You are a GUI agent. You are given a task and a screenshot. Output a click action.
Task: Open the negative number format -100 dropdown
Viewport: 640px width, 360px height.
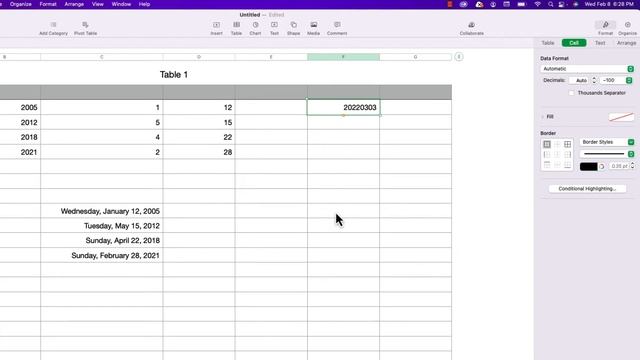616,80
